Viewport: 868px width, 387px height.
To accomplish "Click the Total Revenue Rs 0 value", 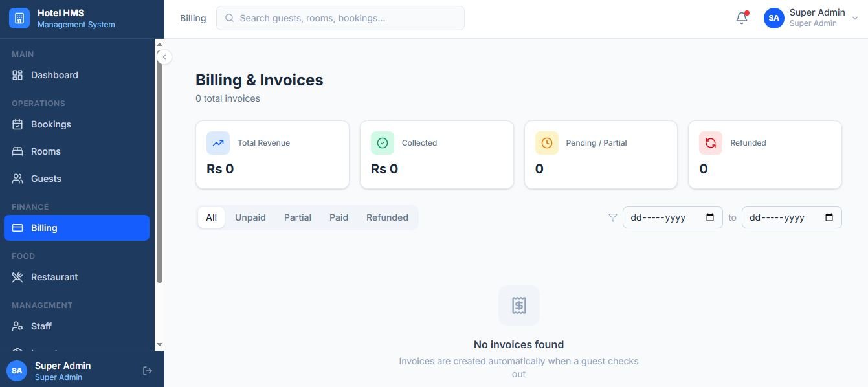I will click(220, 169).
